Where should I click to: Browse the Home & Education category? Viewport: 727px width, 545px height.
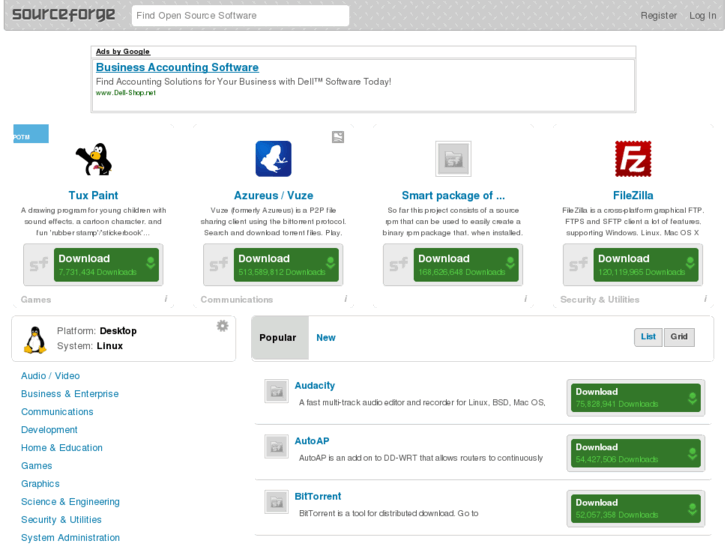[62, 448]
